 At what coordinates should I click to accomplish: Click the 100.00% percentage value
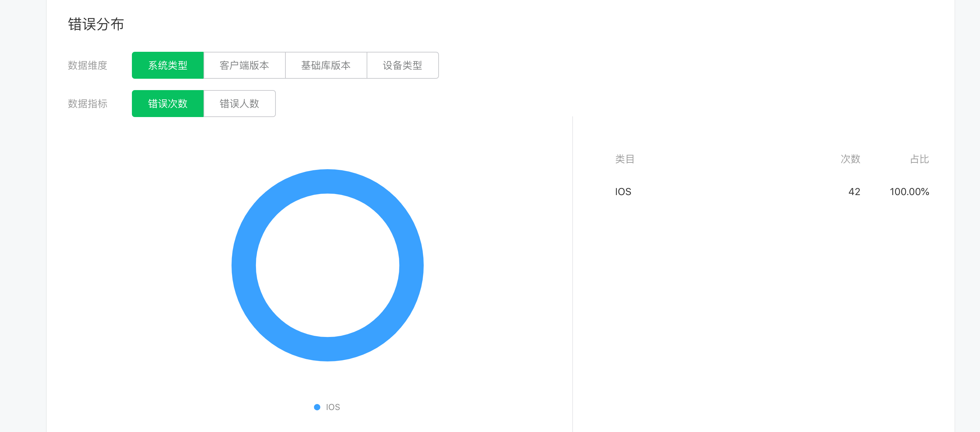[x=909, y=192]
